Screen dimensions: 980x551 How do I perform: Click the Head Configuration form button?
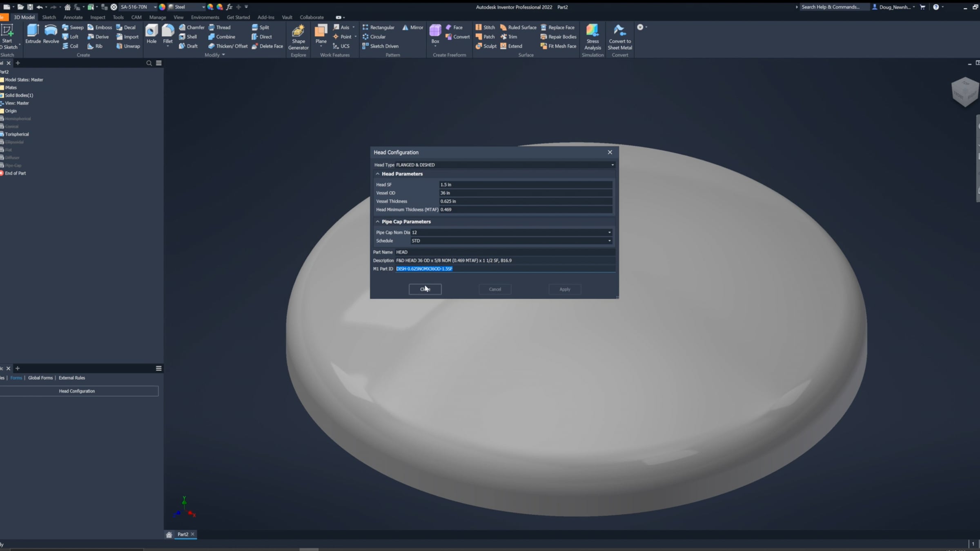click(77, 391)
